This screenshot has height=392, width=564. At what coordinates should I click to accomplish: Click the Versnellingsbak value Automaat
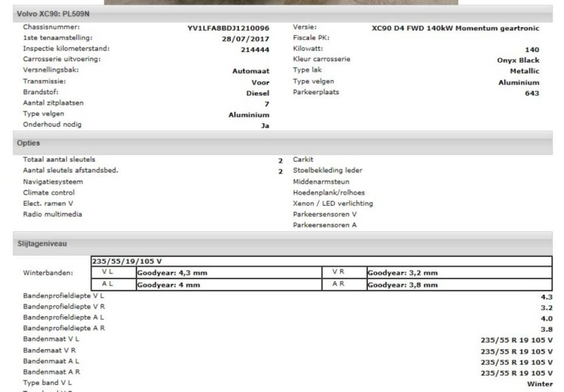click(251, 71)
